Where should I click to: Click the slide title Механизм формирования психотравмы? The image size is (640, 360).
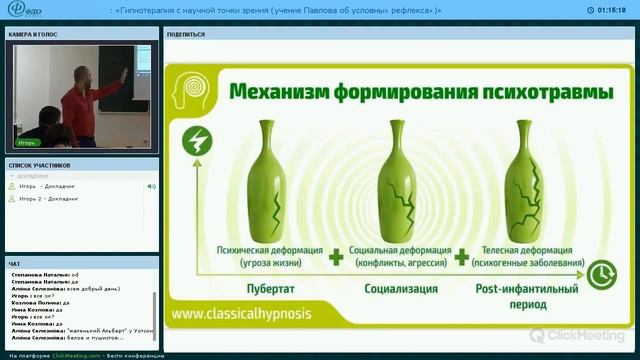tap(421, 91)
